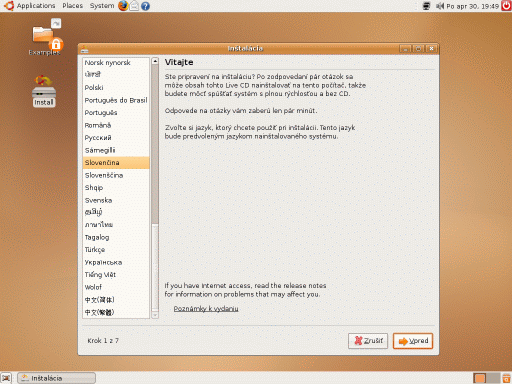This screenshot has width=512, height=384.
Task: Select Polski language
Action: click(x=116, y=87)
